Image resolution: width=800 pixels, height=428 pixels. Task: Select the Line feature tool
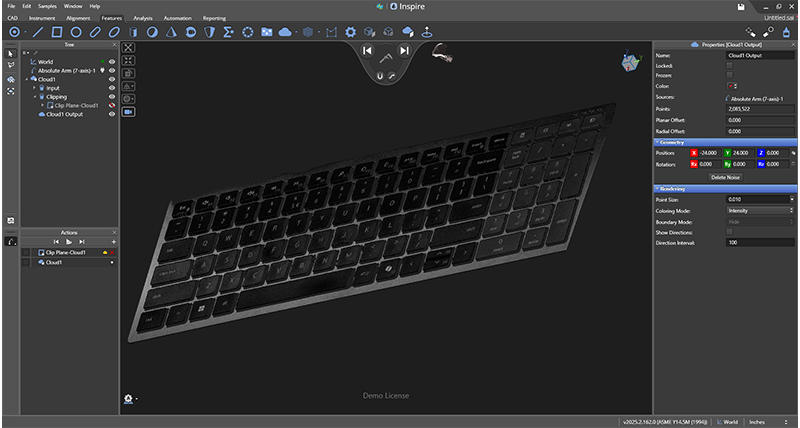(38, 32)
